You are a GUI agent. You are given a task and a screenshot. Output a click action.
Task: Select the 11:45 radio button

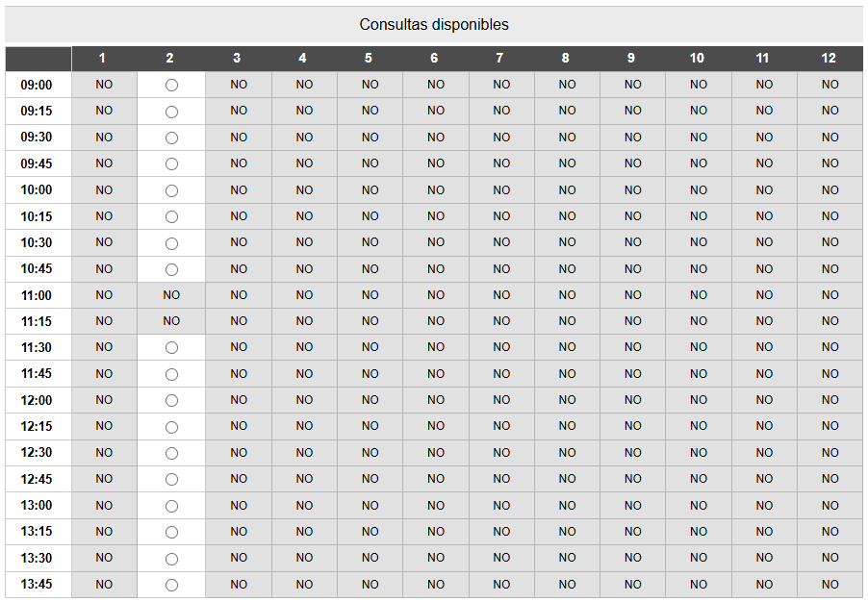[171, 374]
